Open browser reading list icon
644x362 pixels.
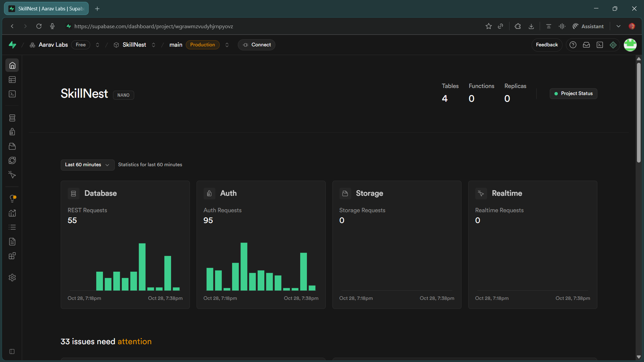(x=549, y=26)
